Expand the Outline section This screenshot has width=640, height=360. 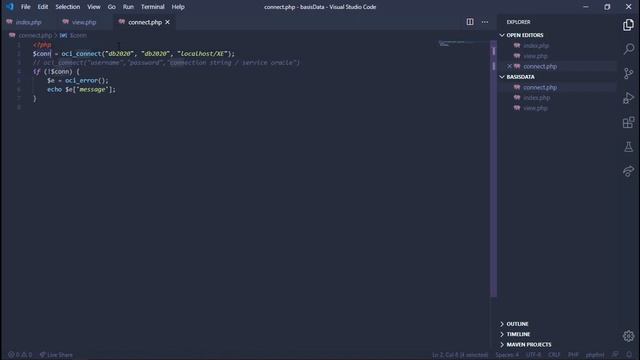click(502, 324)
